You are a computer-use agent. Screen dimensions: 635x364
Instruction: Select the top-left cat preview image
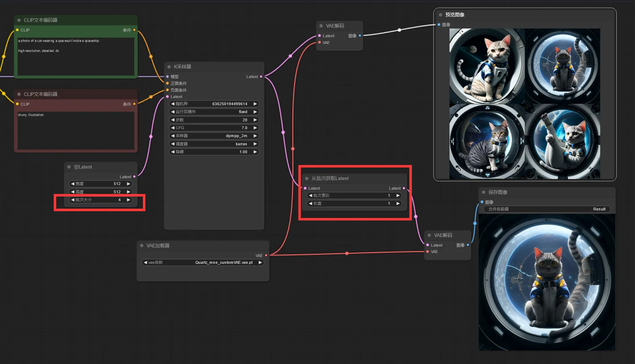tap(487, 66)
